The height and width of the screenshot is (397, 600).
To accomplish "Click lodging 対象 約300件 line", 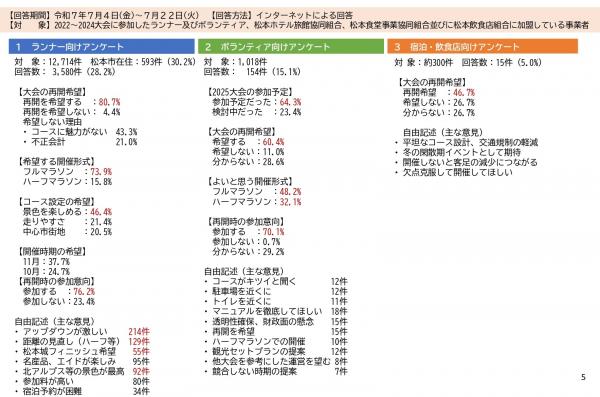I will point(424,62).
